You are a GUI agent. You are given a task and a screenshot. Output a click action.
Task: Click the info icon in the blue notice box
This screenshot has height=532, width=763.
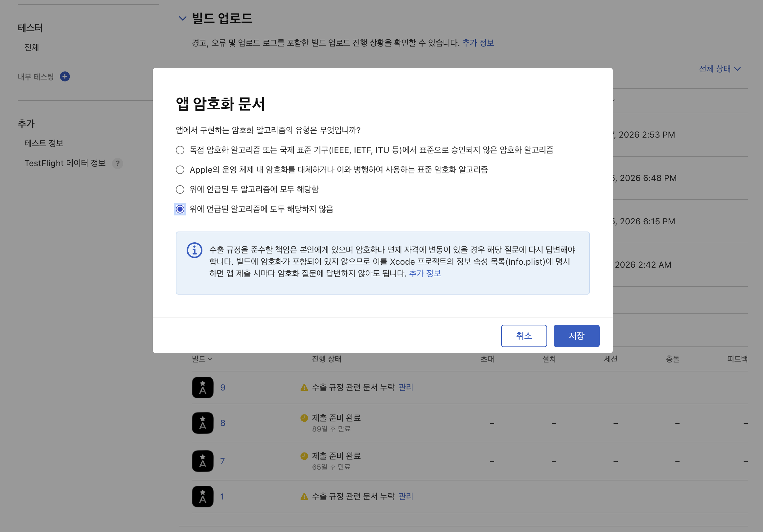pos(195,250)
